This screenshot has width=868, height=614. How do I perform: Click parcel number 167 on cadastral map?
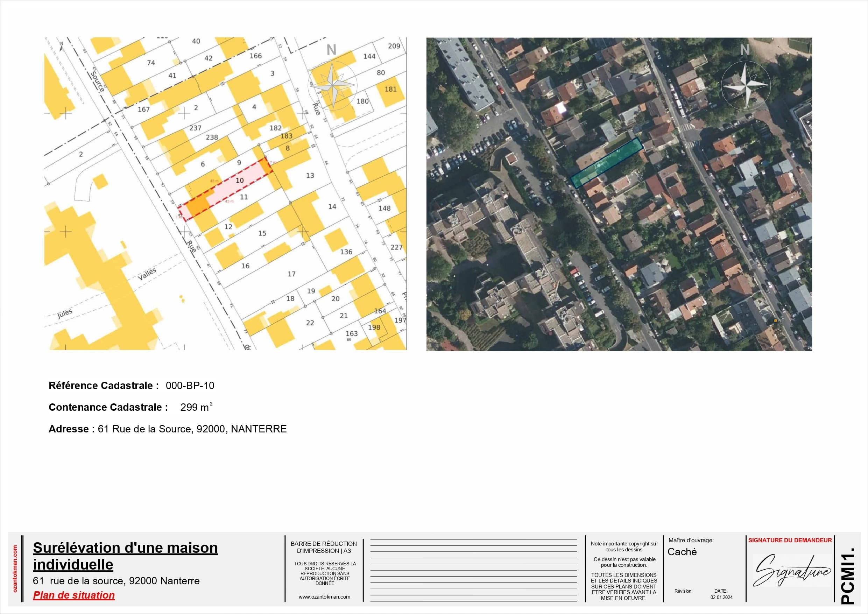[144, 109]
